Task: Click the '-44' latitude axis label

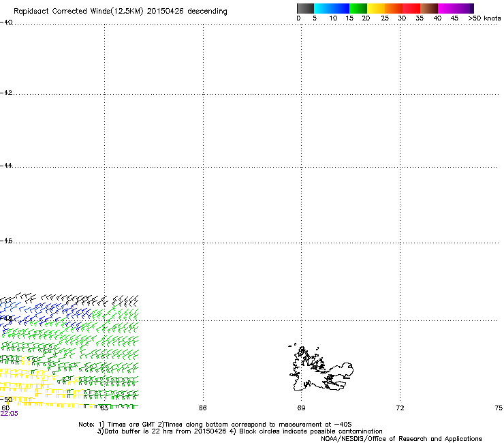Action: [6, 166]
